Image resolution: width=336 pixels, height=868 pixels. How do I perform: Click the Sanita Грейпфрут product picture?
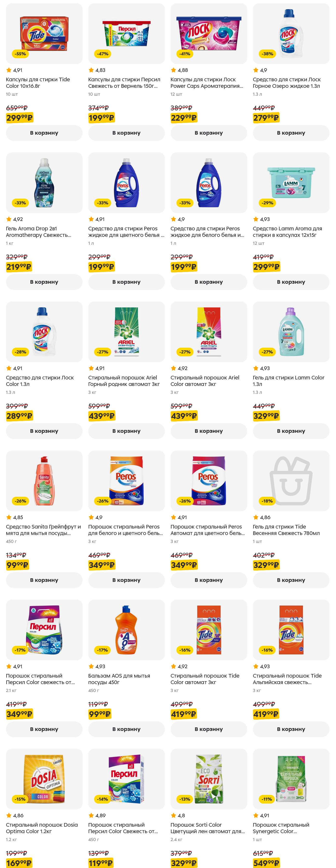click(x=44, y=481)
